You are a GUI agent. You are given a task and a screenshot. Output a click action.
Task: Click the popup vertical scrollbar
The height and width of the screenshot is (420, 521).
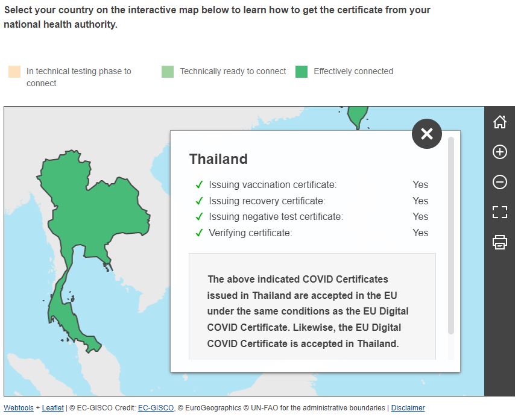[451, 236]
